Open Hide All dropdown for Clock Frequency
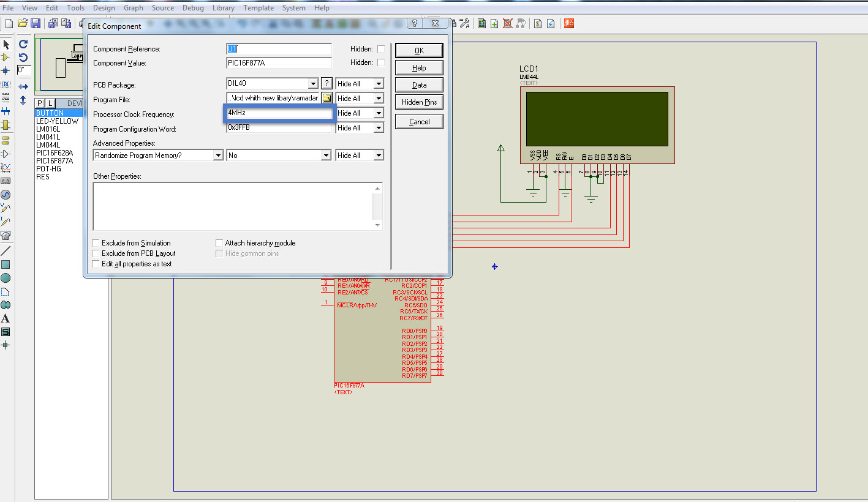The width and height of the screenshot is (868, 502). coord(379,113)
